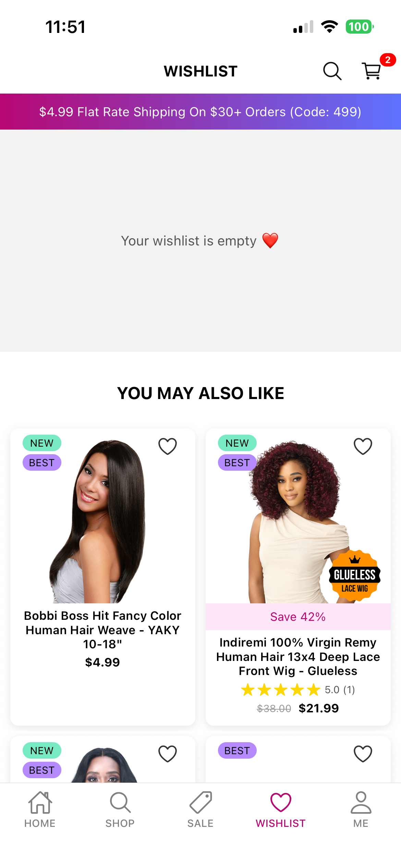
Task: Open Bobbi Boss Hit Fancy Color product title
Action: point(102,630)
